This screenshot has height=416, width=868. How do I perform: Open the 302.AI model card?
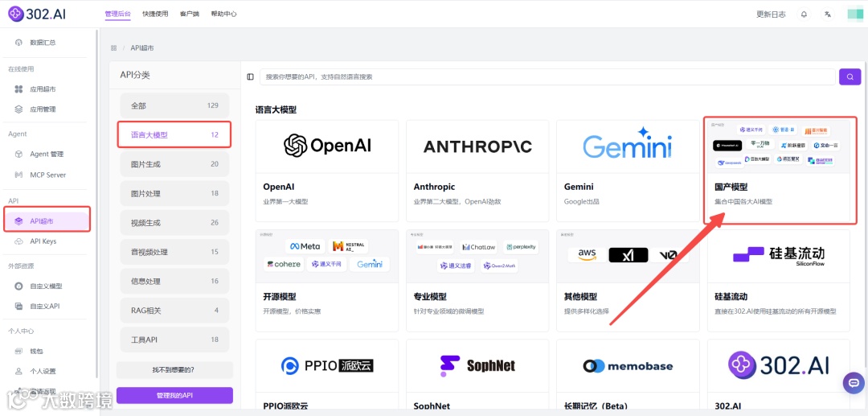779,374
